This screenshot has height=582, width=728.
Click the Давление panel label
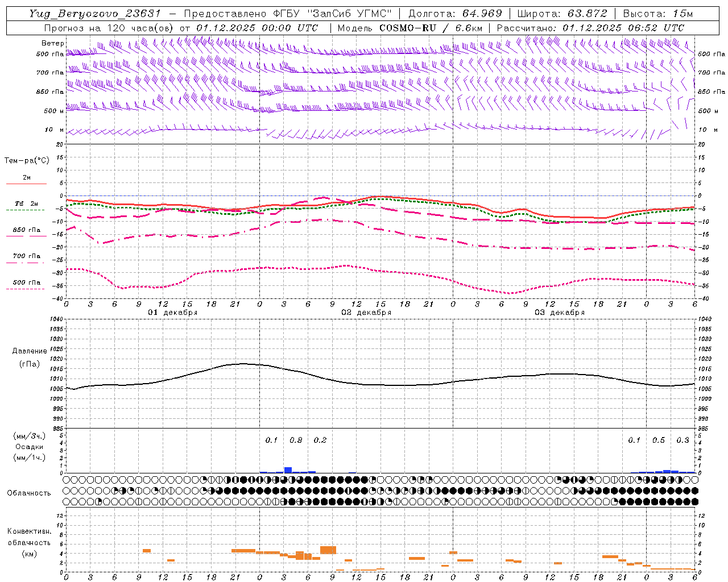30,351
